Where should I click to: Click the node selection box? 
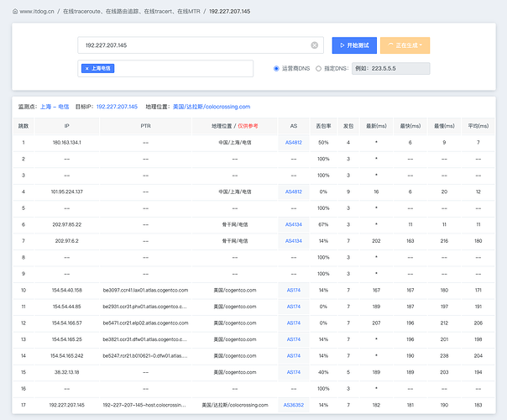click(x=165, y=69)
